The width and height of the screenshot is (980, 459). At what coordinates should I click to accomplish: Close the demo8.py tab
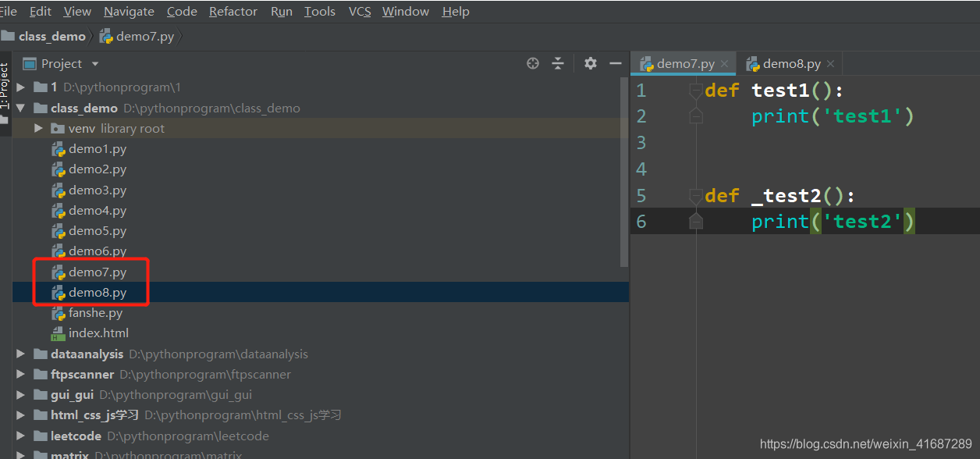pyautogui.click(x=830, y=64)
